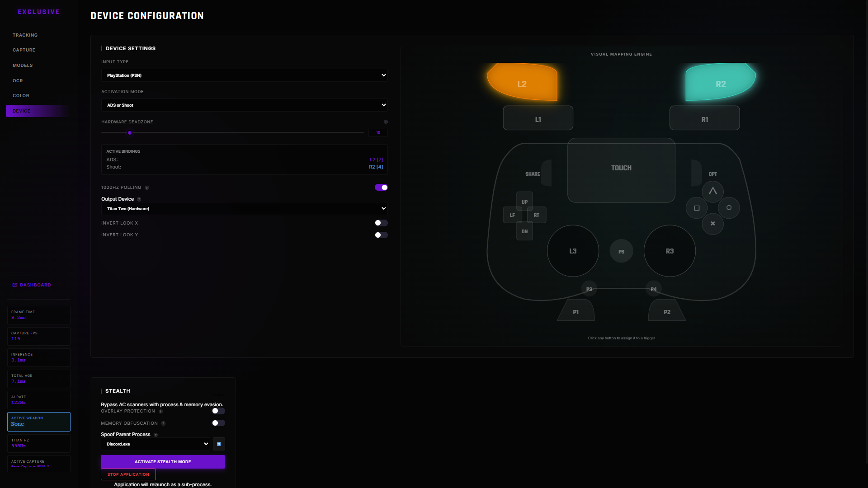
Task: Click the ACTIVATE STEALTH MODE button
Action: (x=163, y=462)
